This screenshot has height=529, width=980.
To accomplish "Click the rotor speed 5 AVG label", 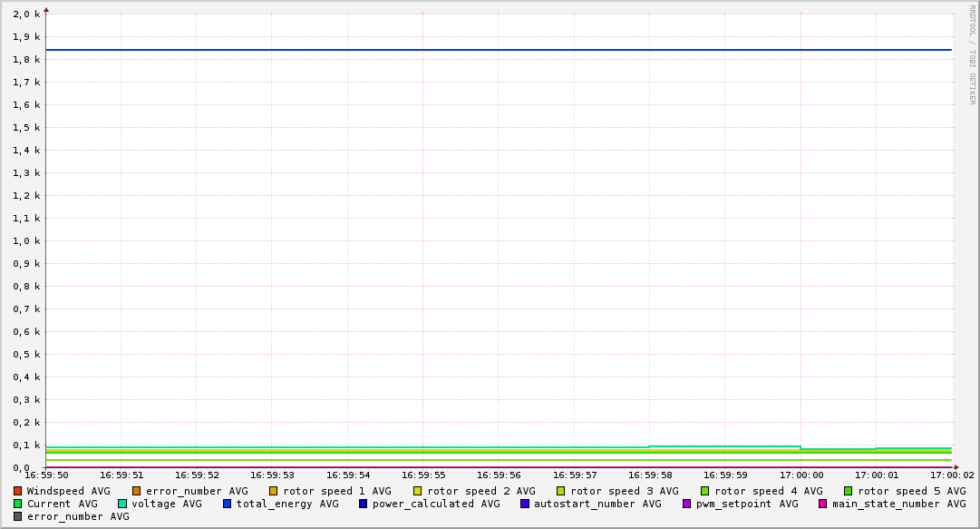I will tap(911, 491).
